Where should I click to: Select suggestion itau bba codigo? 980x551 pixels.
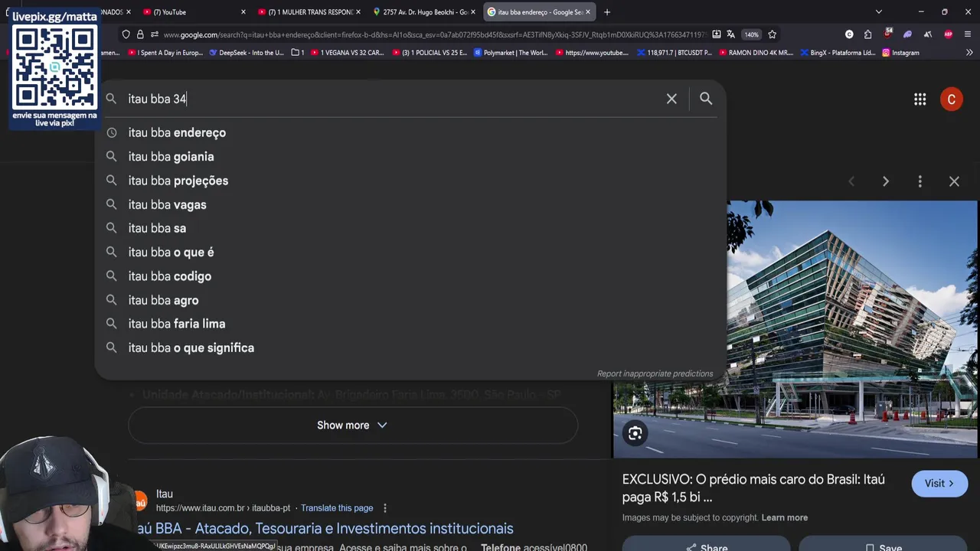(x=410, y=276)
